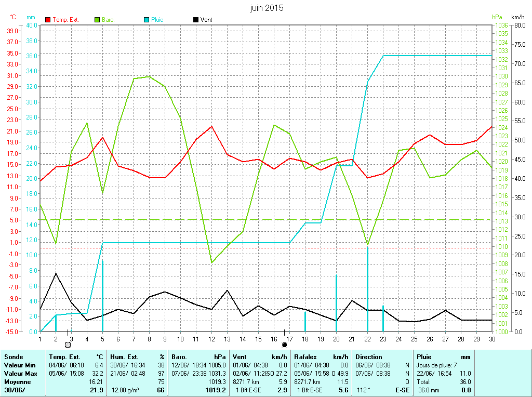
Task: Click the 'Temp. Ext.' table column header
Action: pyautogui.click(x=64, y=357)
